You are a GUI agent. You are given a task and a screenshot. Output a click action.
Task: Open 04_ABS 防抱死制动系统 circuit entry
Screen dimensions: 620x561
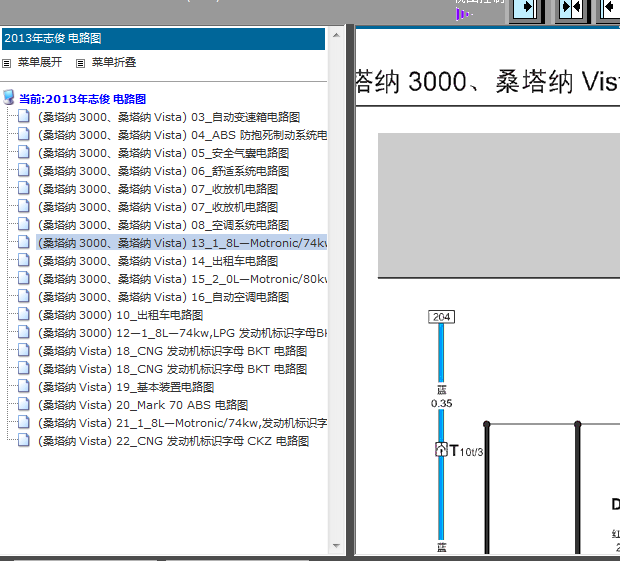click(x=182, y=135)
